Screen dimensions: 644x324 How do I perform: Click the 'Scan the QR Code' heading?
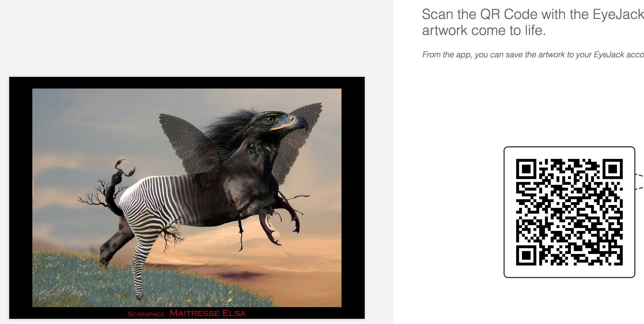[x=533, y=14]
